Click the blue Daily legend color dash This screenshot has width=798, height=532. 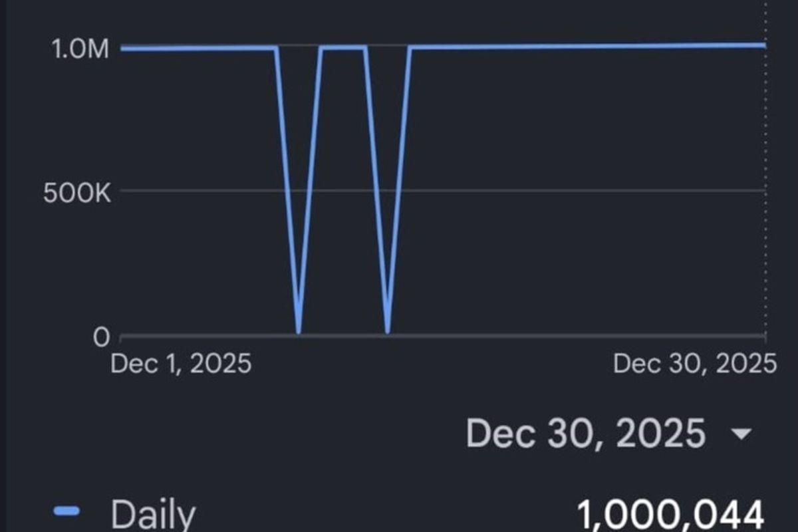[x=66, y=511]
